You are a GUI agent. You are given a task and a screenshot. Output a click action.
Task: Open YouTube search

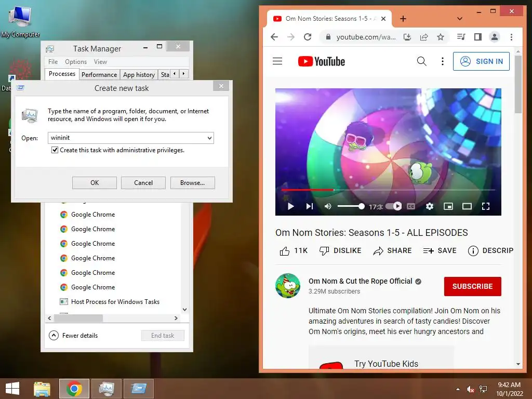[421, 61]
